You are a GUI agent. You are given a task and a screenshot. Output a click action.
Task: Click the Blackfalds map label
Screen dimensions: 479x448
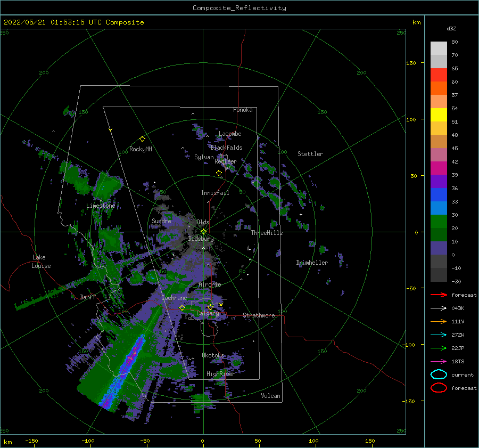(226, 148)
